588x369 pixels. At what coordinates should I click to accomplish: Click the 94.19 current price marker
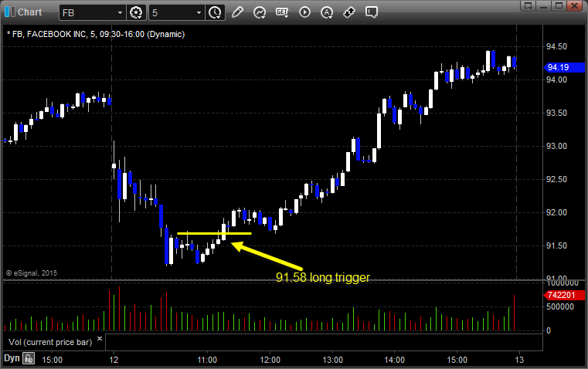pyautogui.click(x=564, y=67)
